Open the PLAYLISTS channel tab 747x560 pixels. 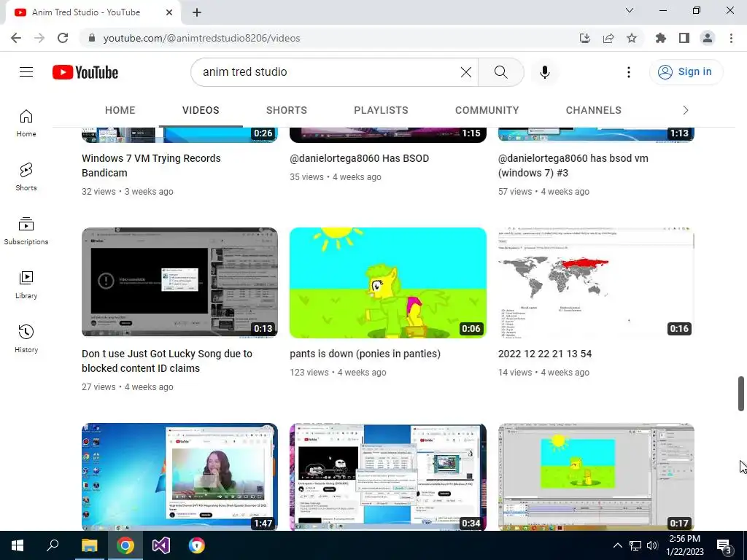(381, 110)
